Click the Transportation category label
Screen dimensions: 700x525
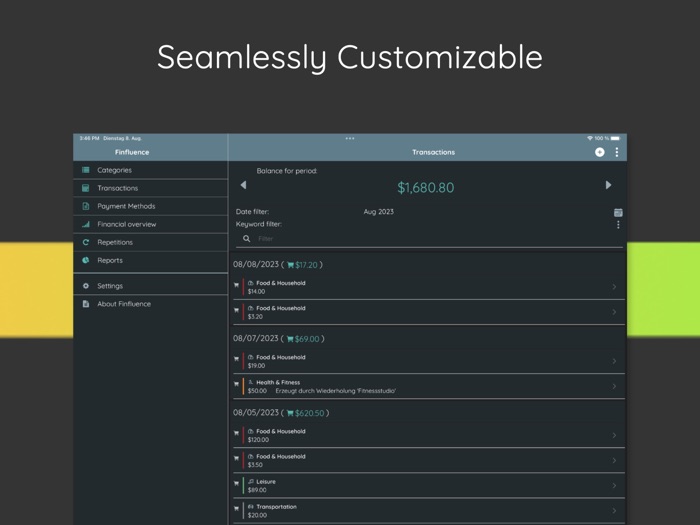[276, 507]
